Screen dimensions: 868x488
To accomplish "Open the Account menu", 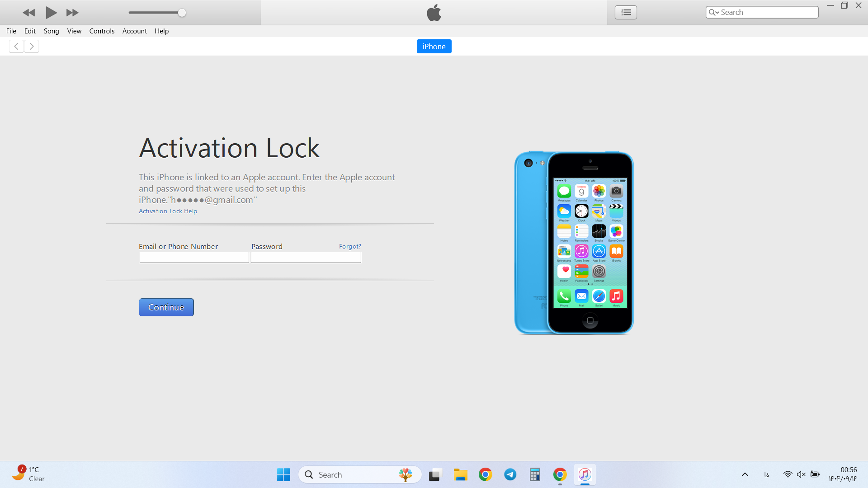I will tap(135, 31).
